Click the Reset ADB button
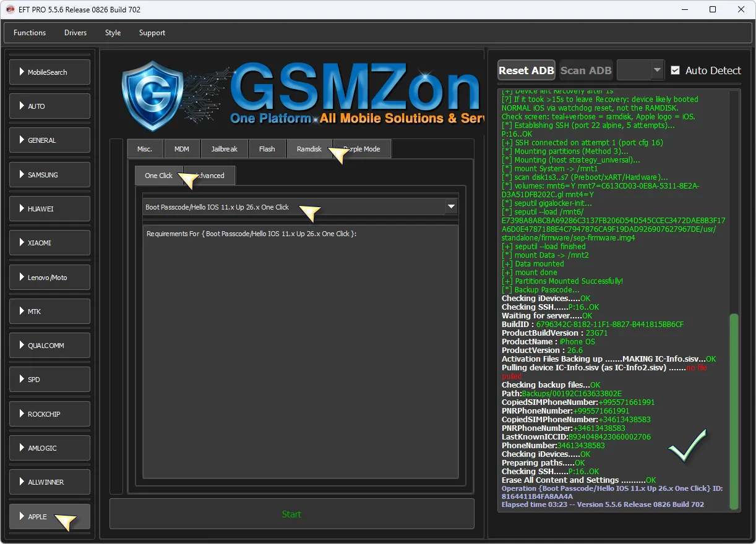Screen dimensions: 756x544 click(x=526, y=70)
